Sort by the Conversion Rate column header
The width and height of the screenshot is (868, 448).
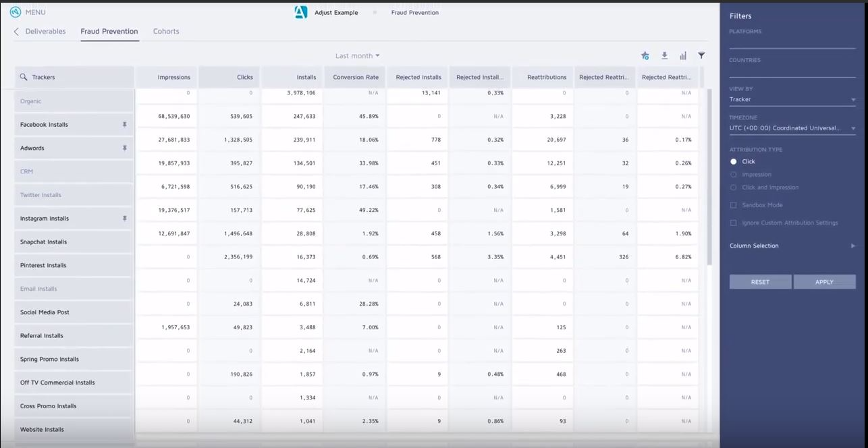(355, 77)
